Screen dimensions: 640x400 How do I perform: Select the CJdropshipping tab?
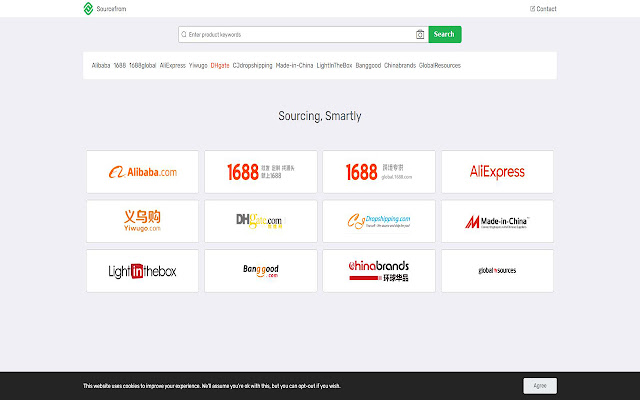click(x=252, y=65)
